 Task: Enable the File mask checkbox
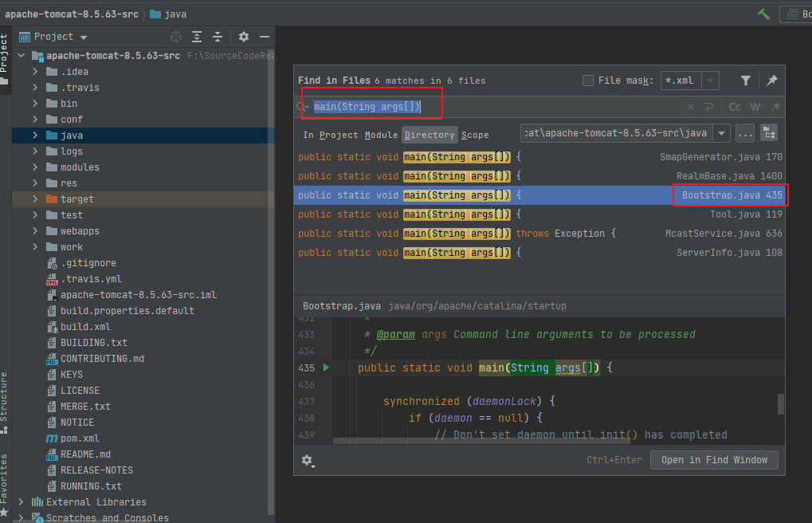tap(588, 81)
